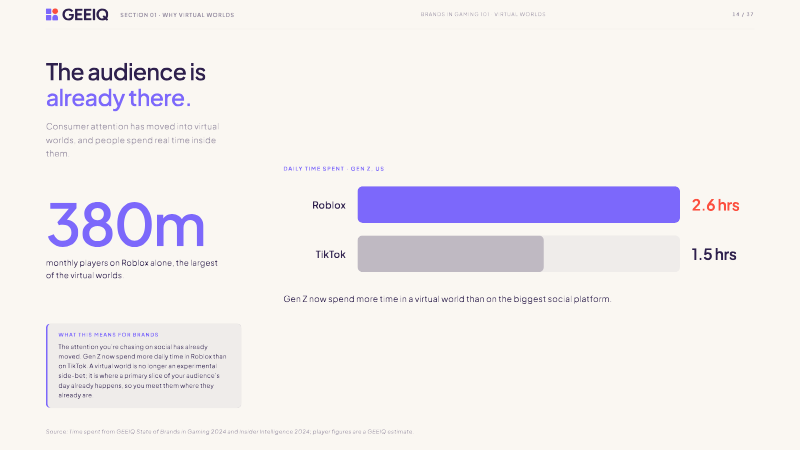
Task: Click the Brands in Gaming 101 header title
Action: point(483,14)
